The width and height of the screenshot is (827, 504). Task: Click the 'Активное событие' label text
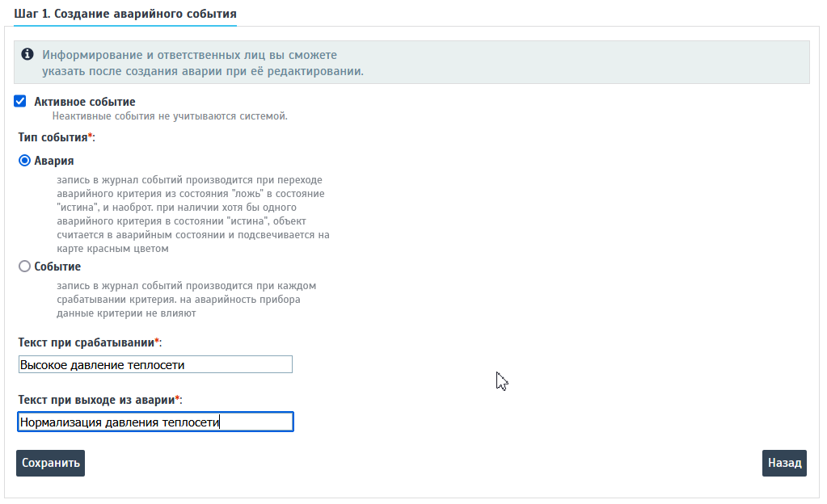(x=84, y=102)
